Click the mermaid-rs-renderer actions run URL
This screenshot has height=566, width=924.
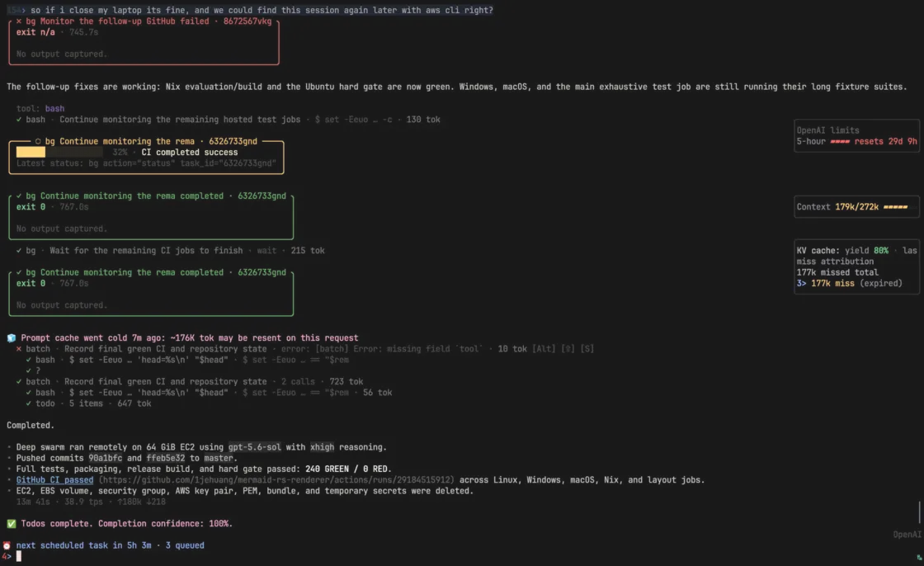(276, 480)
